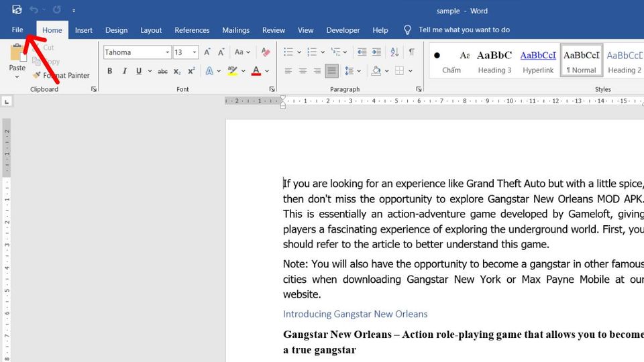644x362 pixels.
Task: Apply the Hyperlink style
Action: click(538, 61)
